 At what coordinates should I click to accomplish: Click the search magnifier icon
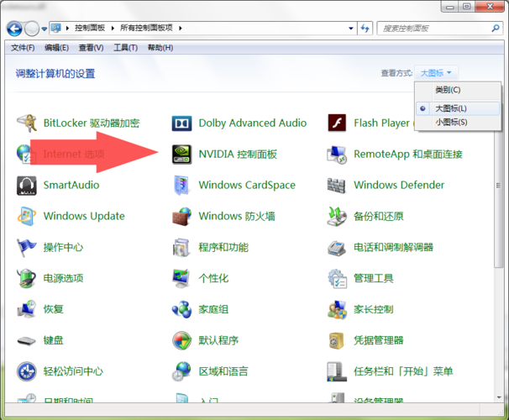(x=496, y=29)
